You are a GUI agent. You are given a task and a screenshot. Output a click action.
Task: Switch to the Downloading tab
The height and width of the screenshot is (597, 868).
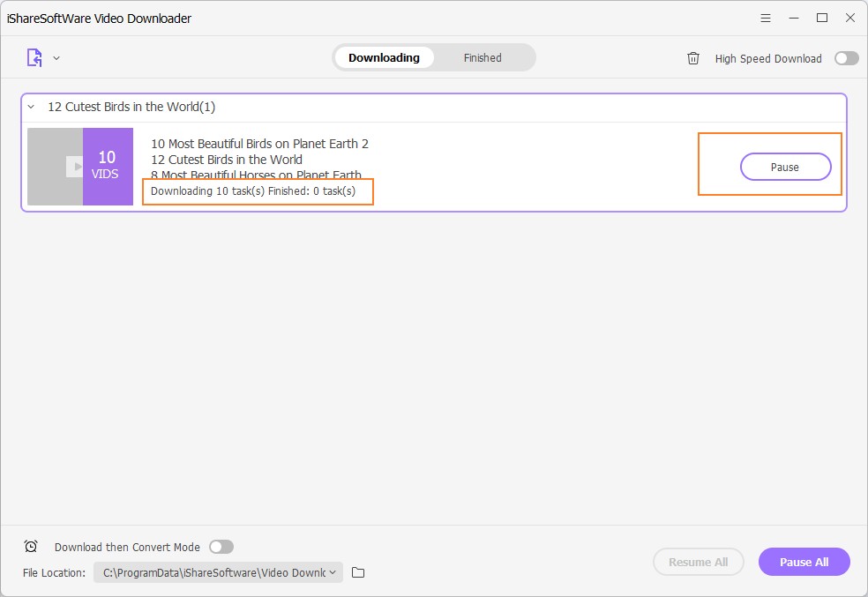pos(385,57)
